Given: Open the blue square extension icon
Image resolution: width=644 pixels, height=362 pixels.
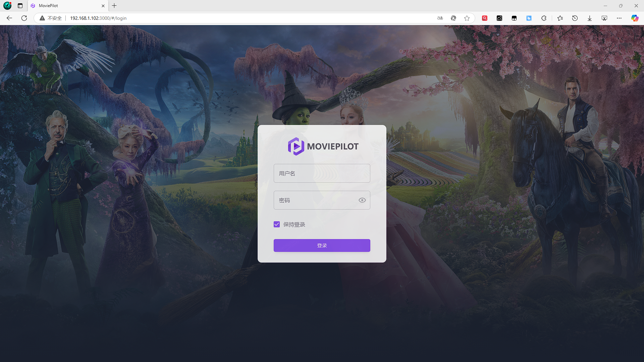Looking at the screenshot, I should click(529, 18).
